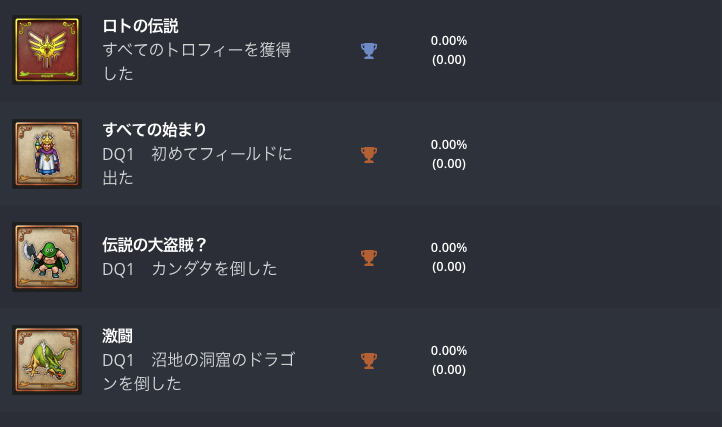Click the platinum trophy icon for ロトの伝説
Viewport: 722px width, 427px height.
click(x=369, y=50)
